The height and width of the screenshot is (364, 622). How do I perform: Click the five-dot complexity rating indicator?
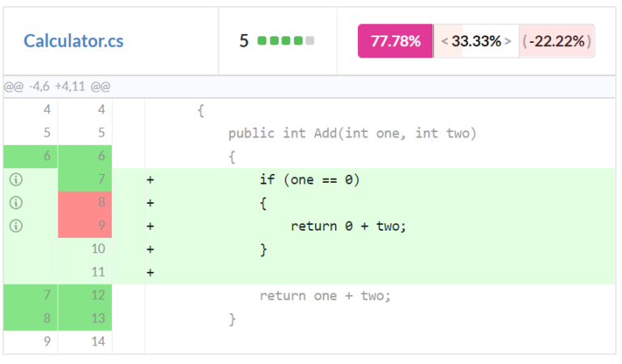[x=286, y=41]
